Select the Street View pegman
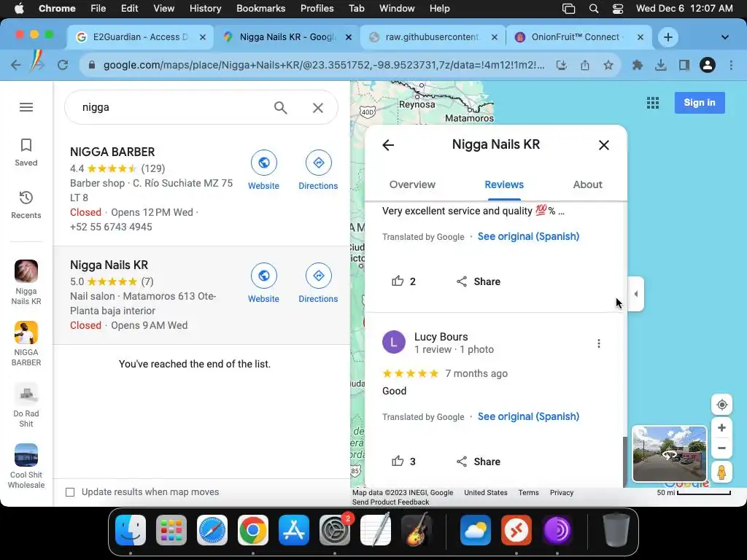Screen dimensions: 747x560 721,472
